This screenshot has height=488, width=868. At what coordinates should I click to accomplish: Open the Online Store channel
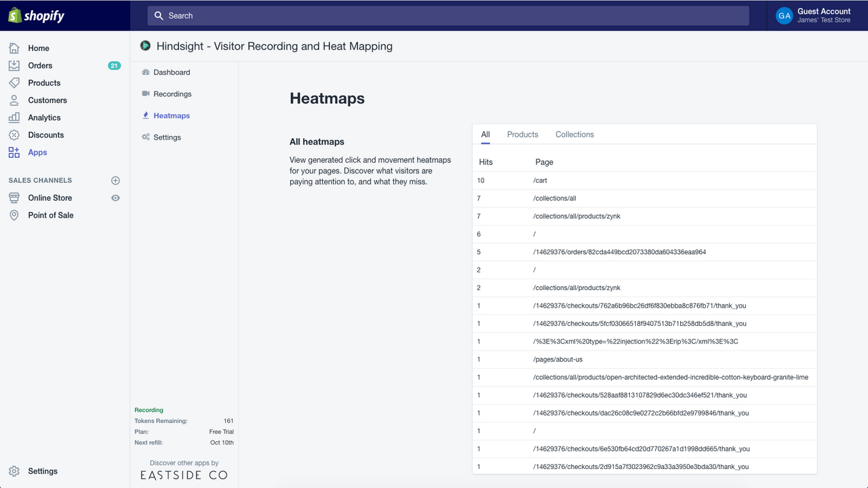[x=50, y=198]
